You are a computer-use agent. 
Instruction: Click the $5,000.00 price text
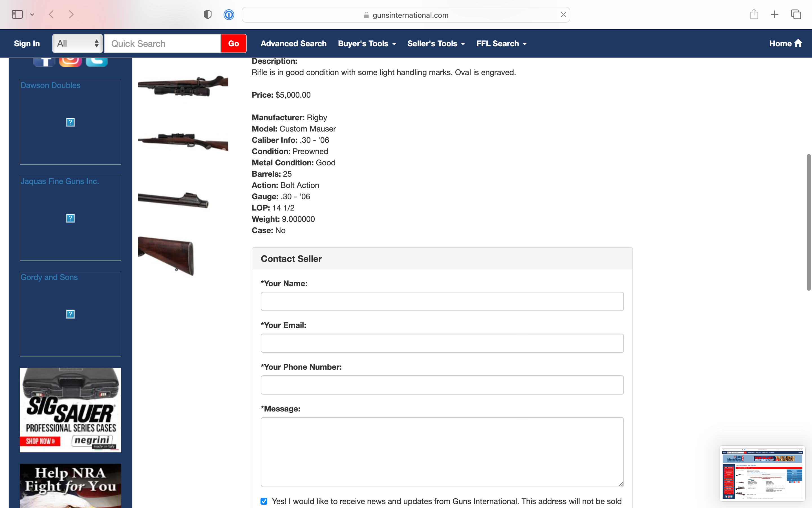click(x=293, y=95)
